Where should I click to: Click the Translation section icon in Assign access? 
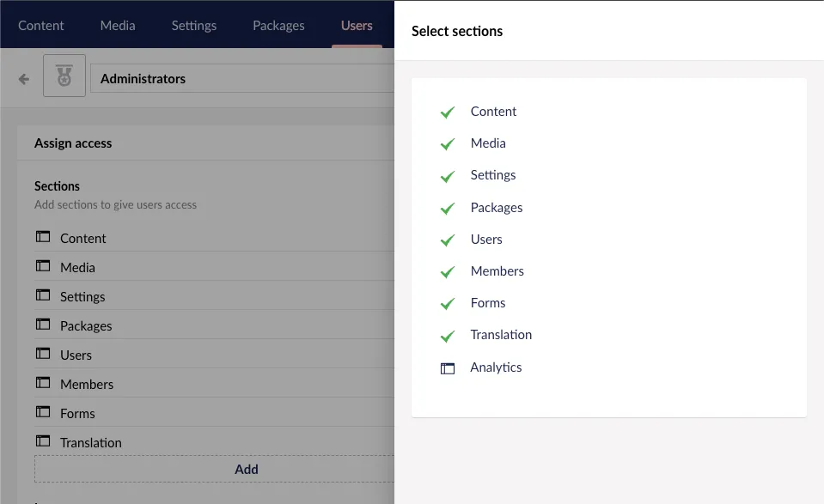tap(43, 442)
